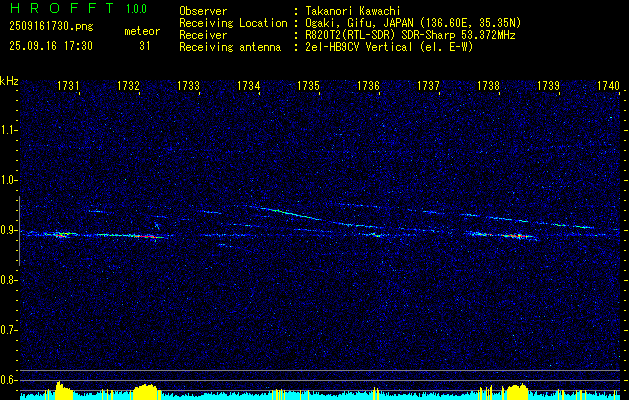Click time marker 1733
Screen dimensions: 629x400
[189, 86]
